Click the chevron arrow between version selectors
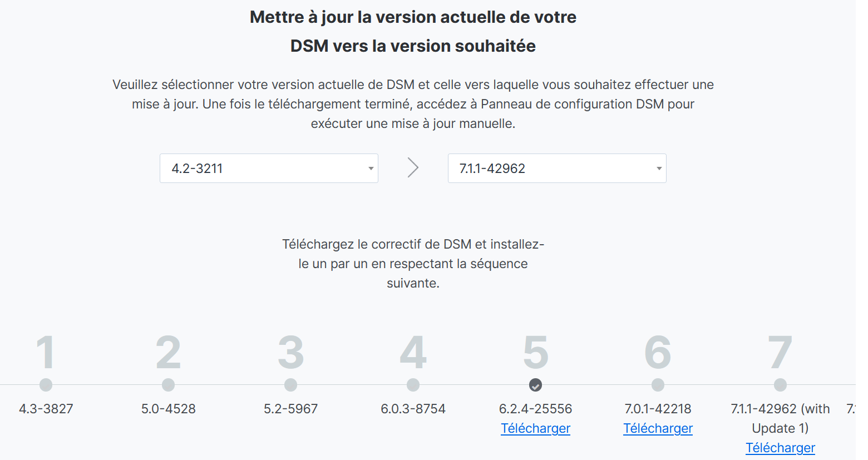 point(413,167)
